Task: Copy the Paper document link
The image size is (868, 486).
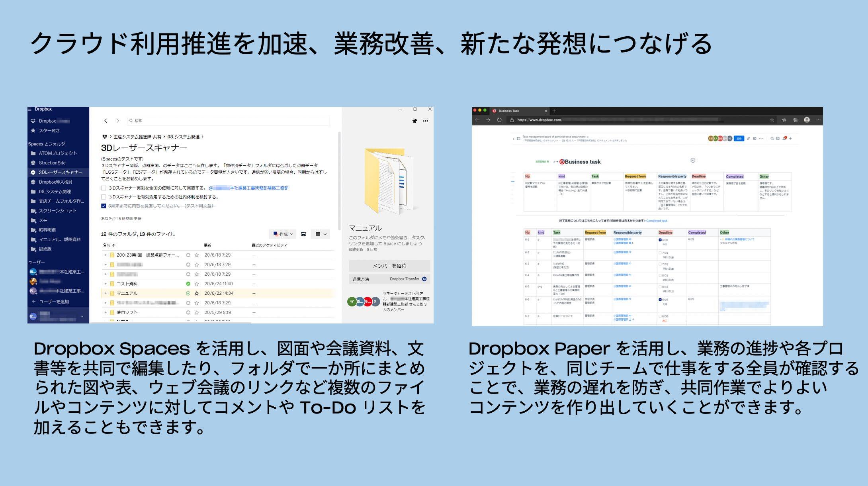Action: (x=748, y=139)
